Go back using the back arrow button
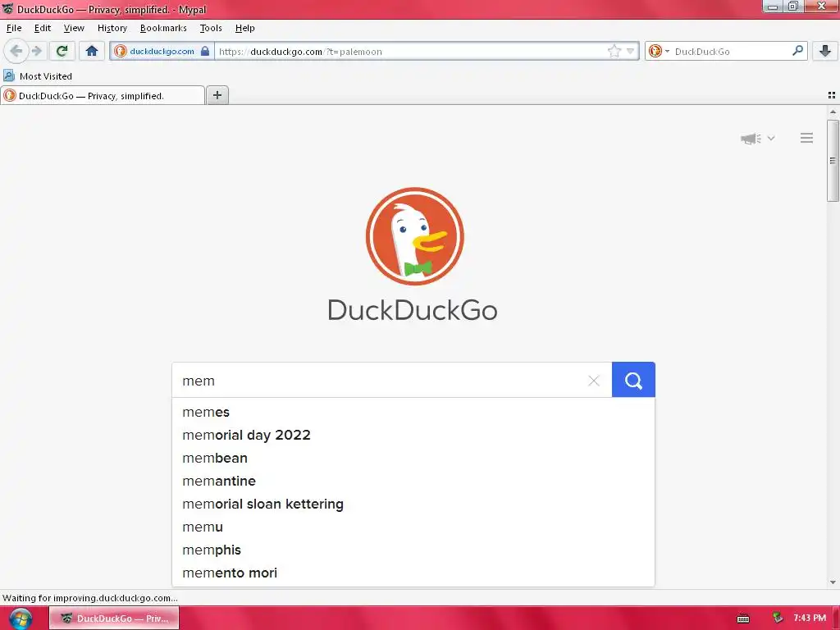The height and width of the screenshot is (630, 840). (x=16, y=52)
